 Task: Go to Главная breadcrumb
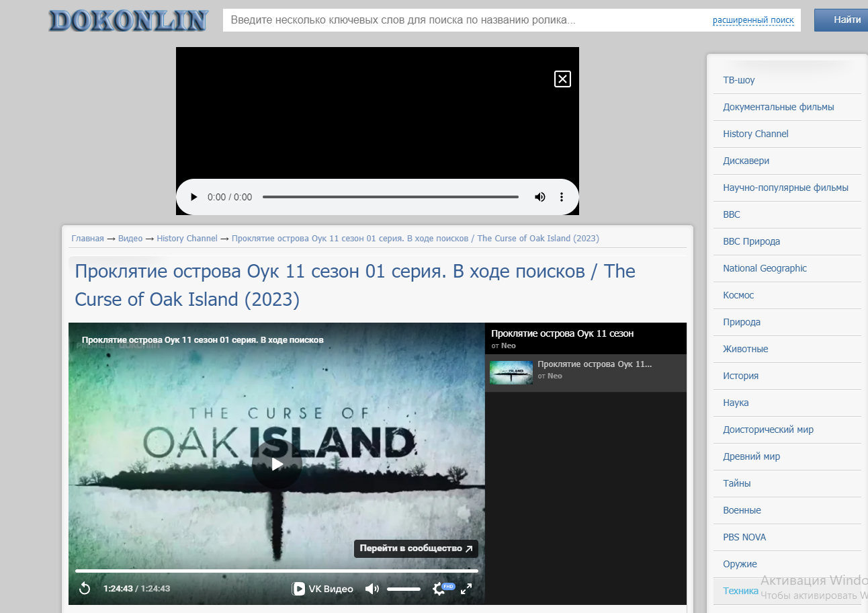[x=87, y=239]
